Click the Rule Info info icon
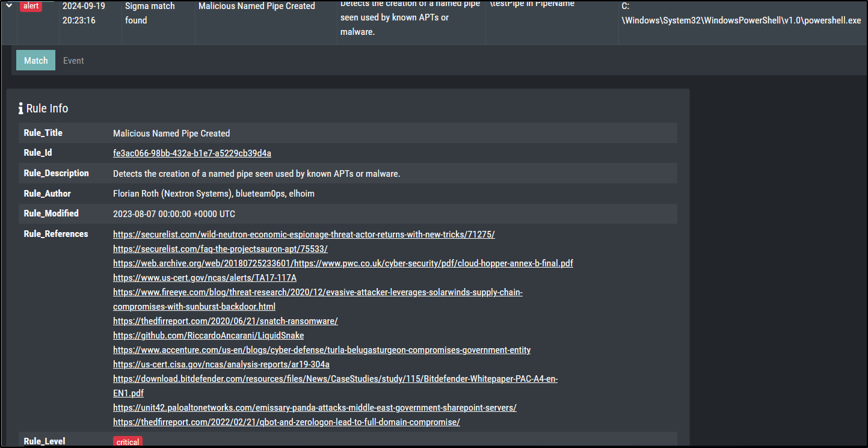The width and height of the screenshot is (868, 448). [21, 108]
